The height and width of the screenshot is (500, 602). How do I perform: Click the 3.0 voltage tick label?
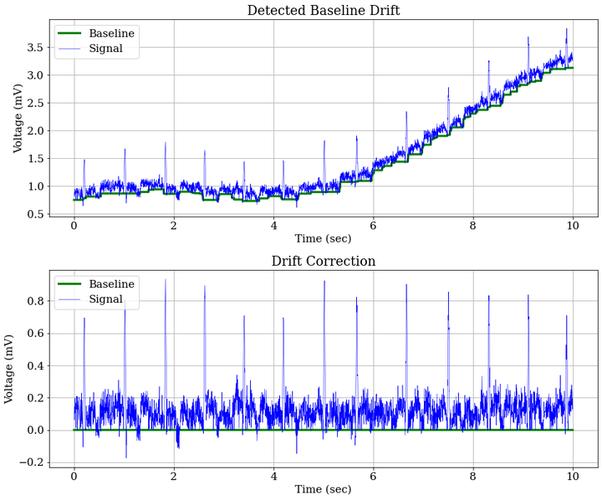(x=35, y=75)
